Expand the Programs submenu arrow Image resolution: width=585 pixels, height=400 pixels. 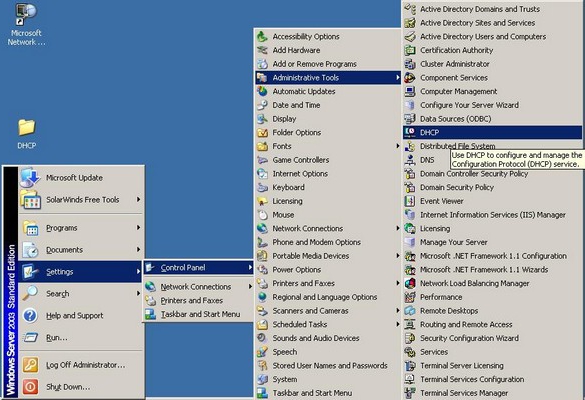coord(138,228)
